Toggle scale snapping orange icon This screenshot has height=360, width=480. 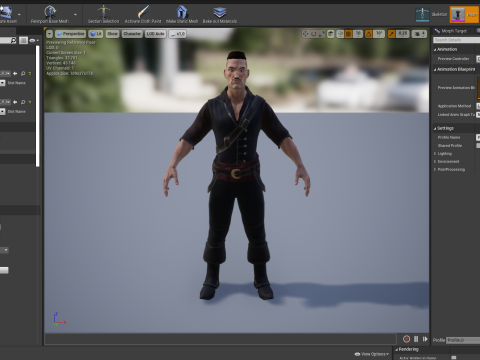392,34
